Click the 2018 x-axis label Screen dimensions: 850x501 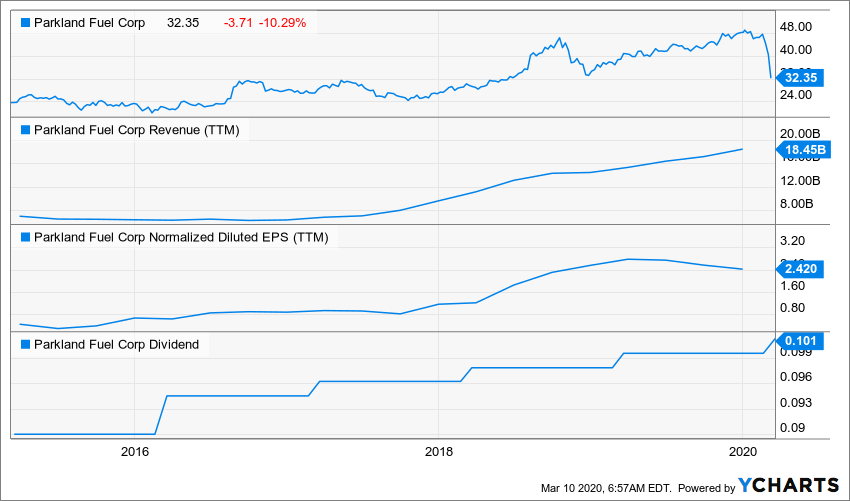click(x=439, y=451)
